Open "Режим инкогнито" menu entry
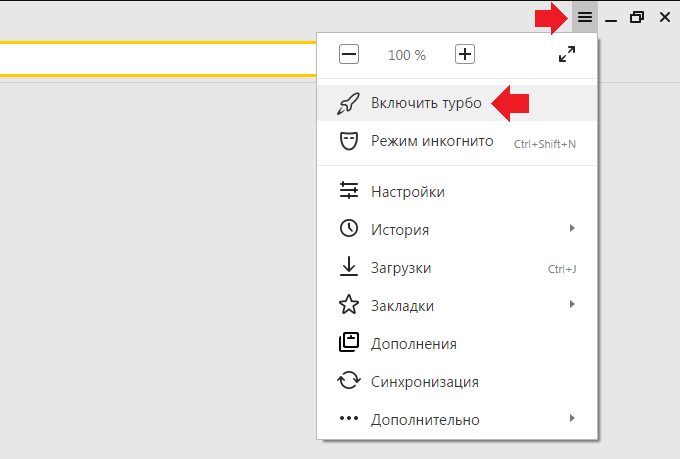 click(432, 141)
